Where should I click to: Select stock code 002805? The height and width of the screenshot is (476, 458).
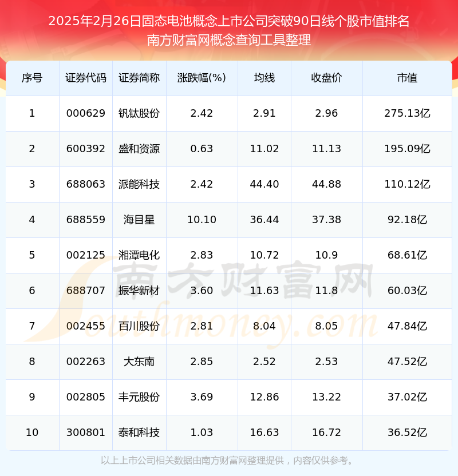point(86,397)
